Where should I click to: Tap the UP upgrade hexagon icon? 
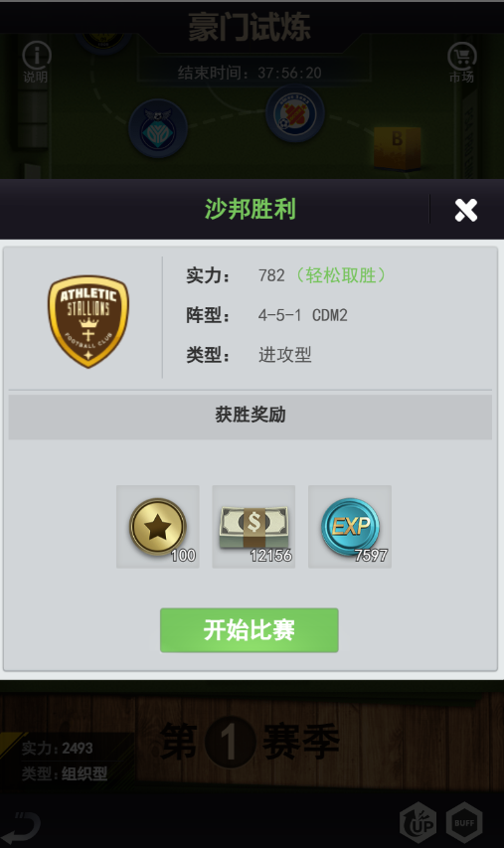pyautogui.click(x=417, y=822)
